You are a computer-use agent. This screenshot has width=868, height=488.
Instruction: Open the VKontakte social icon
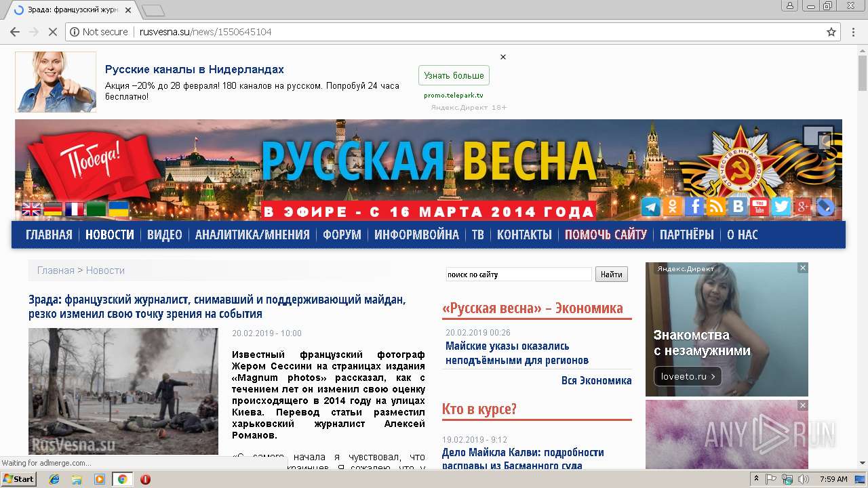tap(738, 207)
